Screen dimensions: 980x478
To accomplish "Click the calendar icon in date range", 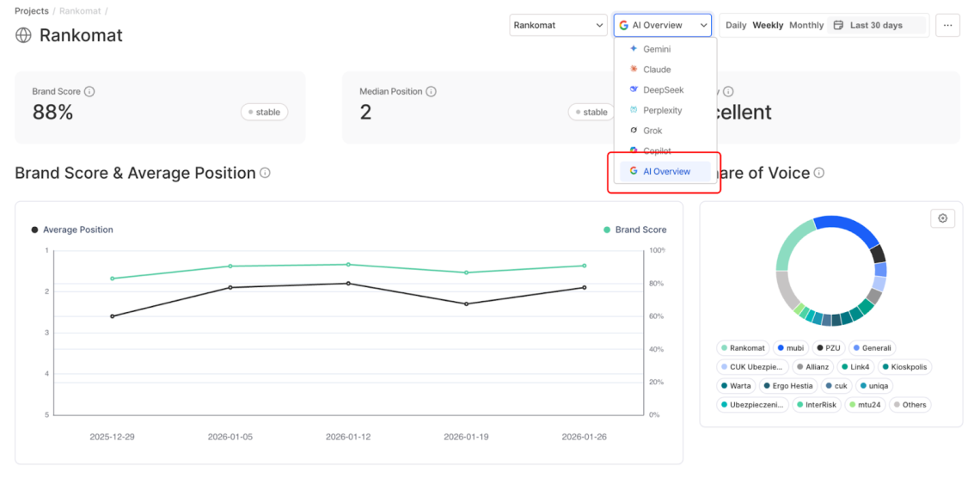I will pos(839,25).
